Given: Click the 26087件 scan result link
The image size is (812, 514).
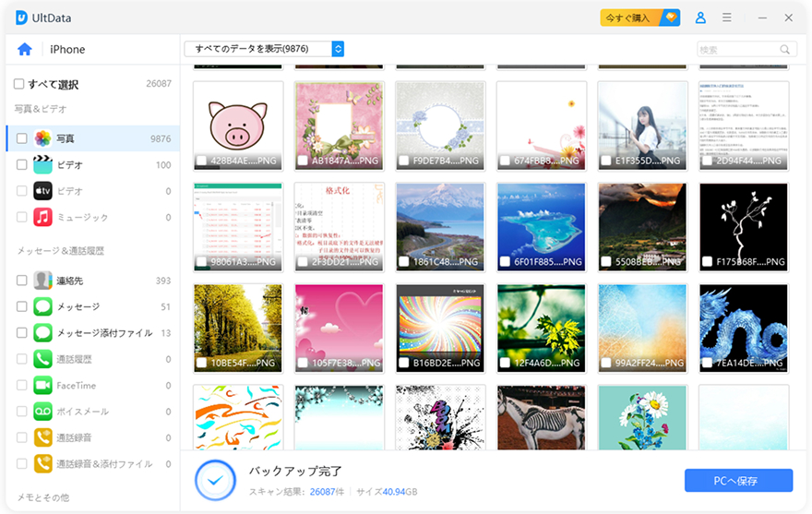Looking at the screenshot, I should tap(327, 492).
